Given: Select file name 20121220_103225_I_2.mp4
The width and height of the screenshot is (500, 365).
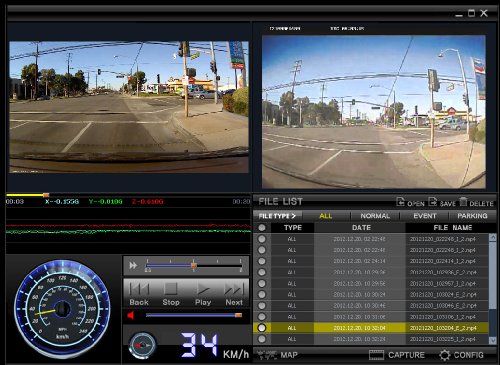Looking at the screenshot, I should click(x=443, y=339).
